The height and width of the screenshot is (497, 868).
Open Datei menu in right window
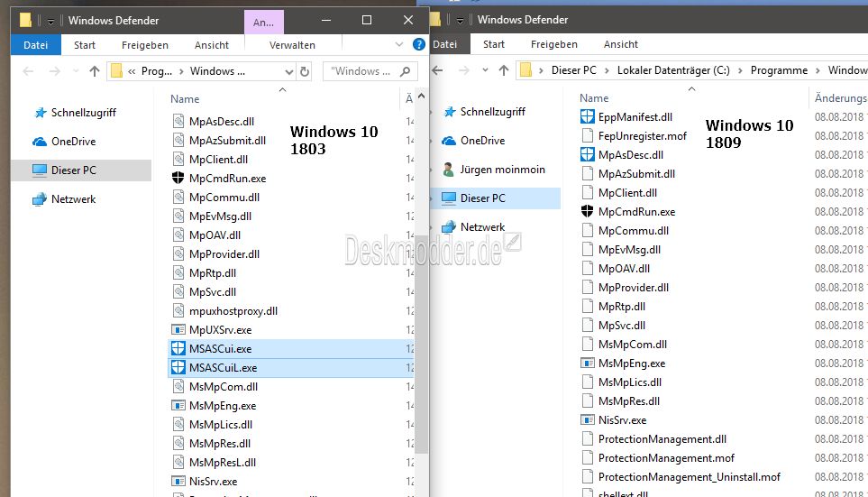click(x=445, y=44)
